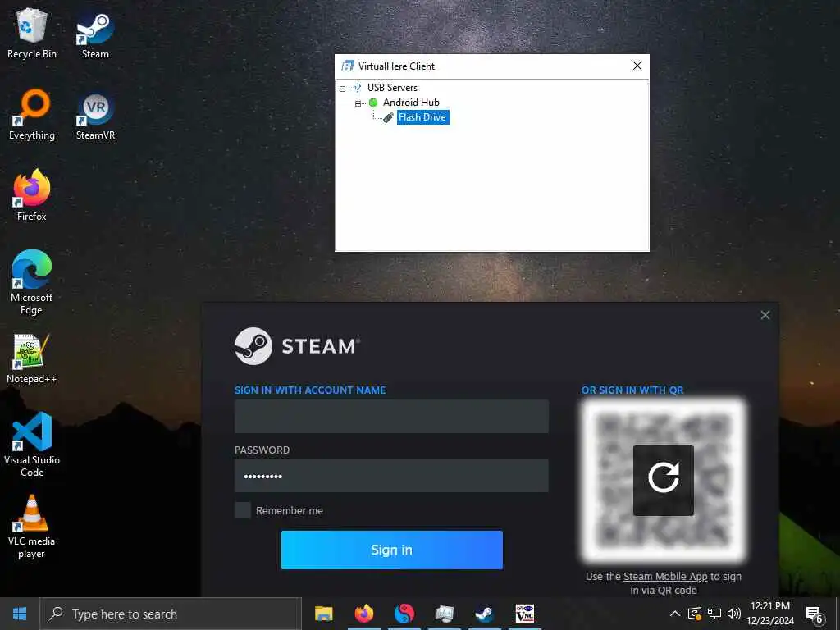Open the Steam Mobile App link
The height and width of the screenshot is (630, 840).
[665, 577]
